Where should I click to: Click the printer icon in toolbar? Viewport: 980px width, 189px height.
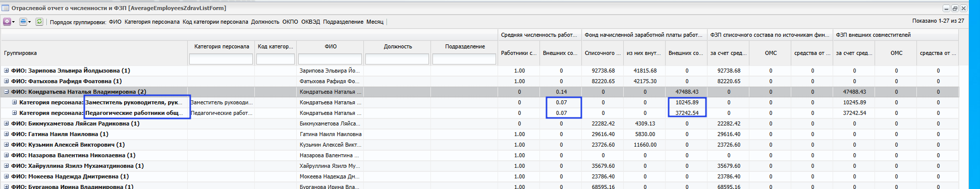(23, 22)
